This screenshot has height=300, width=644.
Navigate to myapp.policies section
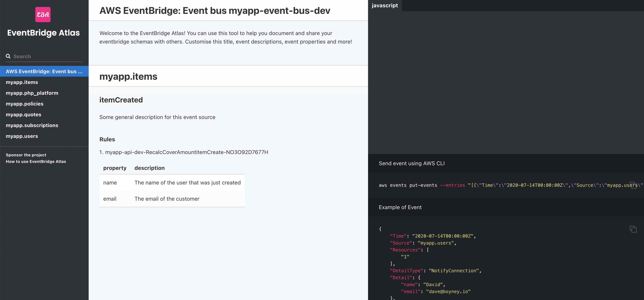(x=24, y=104)
